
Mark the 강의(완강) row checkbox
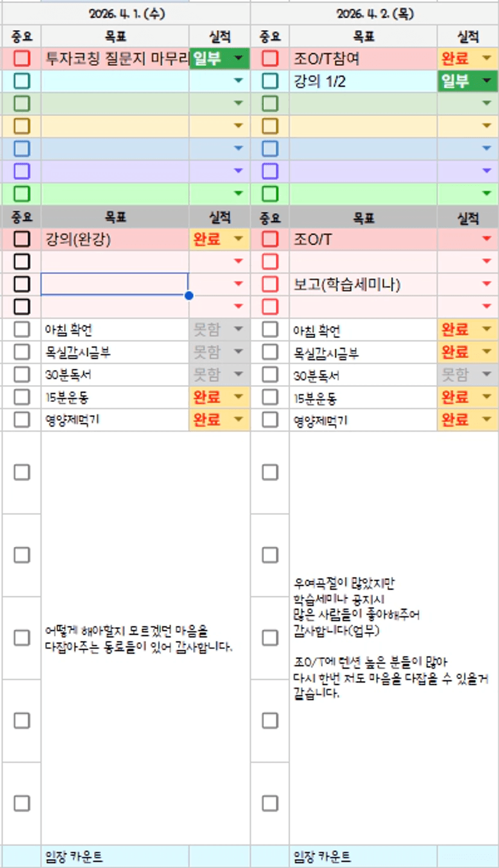22,239
